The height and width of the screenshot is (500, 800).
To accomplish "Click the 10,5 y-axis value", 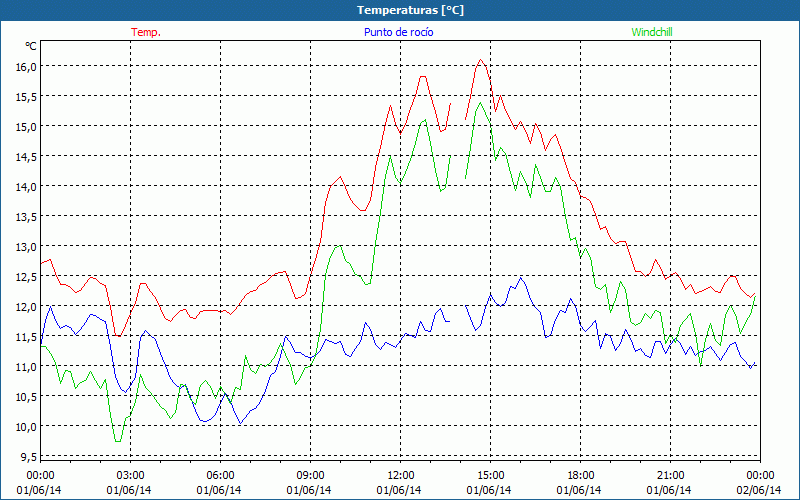I will click(x=26, y=397).
